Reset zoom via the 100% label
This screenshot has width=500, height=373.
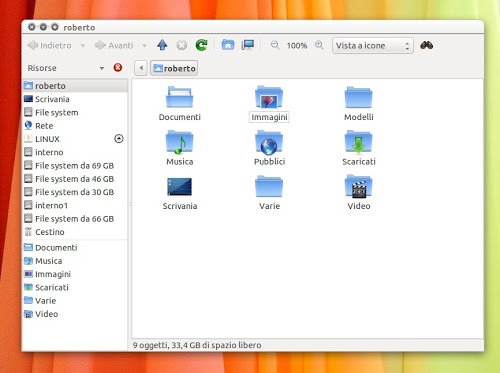click(297, 46)
